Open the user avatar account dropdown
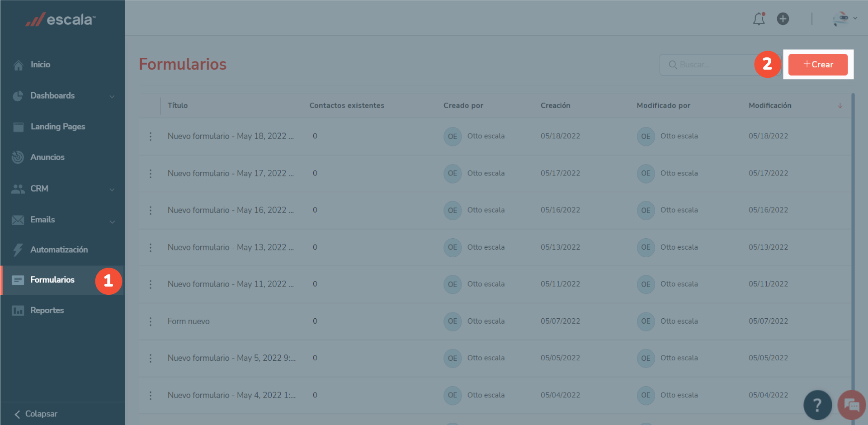The height and width of the screenshot is (425, 868). pos(844,19)
